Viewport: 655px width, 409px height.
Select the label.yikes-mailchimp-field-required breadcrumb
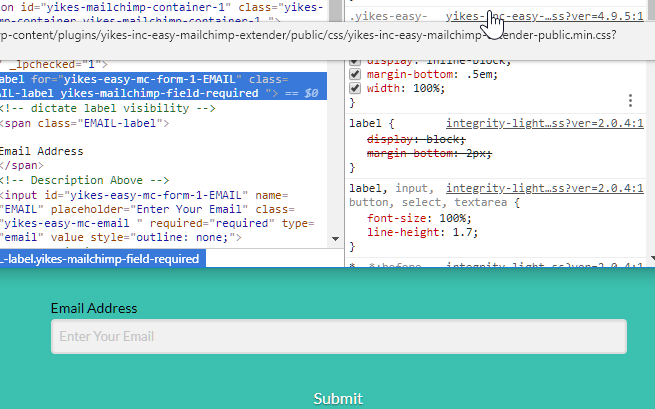[x=100, y=259]
